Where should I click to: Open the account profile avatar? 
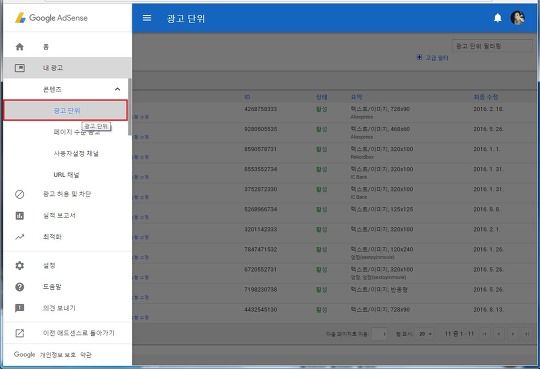(518, 18)
